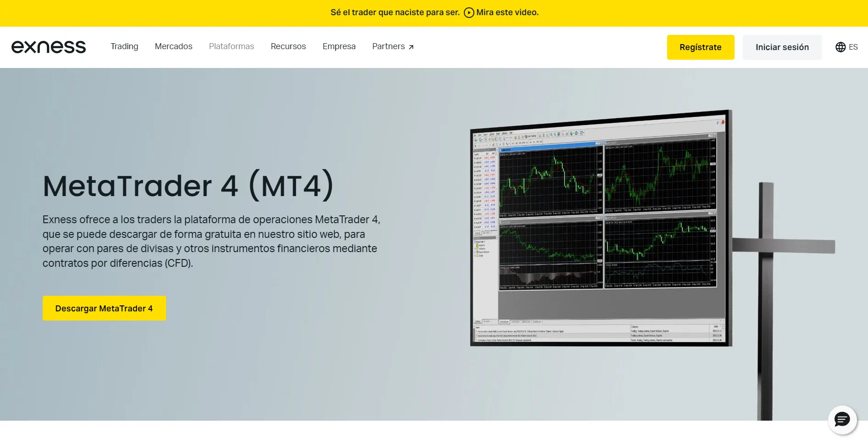The width and height of the screenshot is (868, 445).
Task: Select the ES language label
Action: tap(853, 47)
